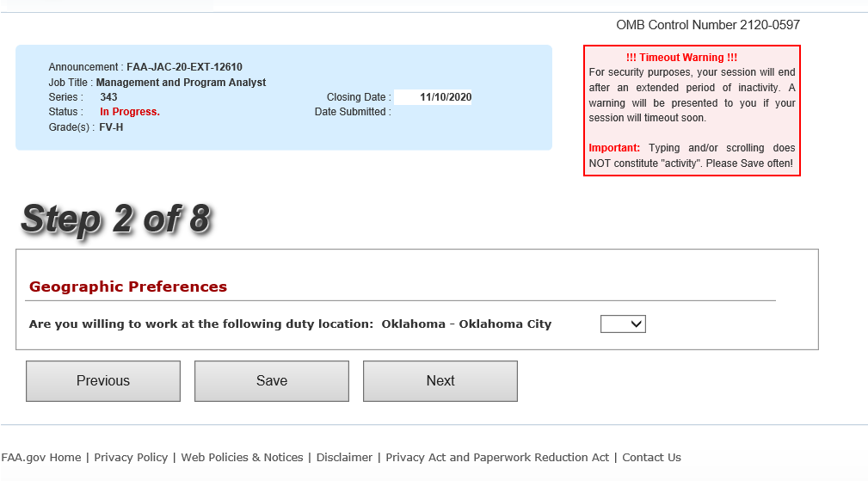The height and width of the screenshot is (481, 868).
Task: Click the Date Submitted label
Action: [353, 112]
